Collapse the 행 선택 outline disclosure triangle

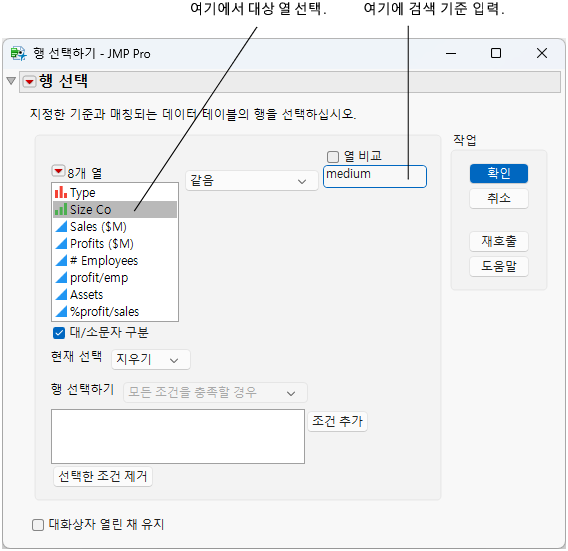[11, 81]
